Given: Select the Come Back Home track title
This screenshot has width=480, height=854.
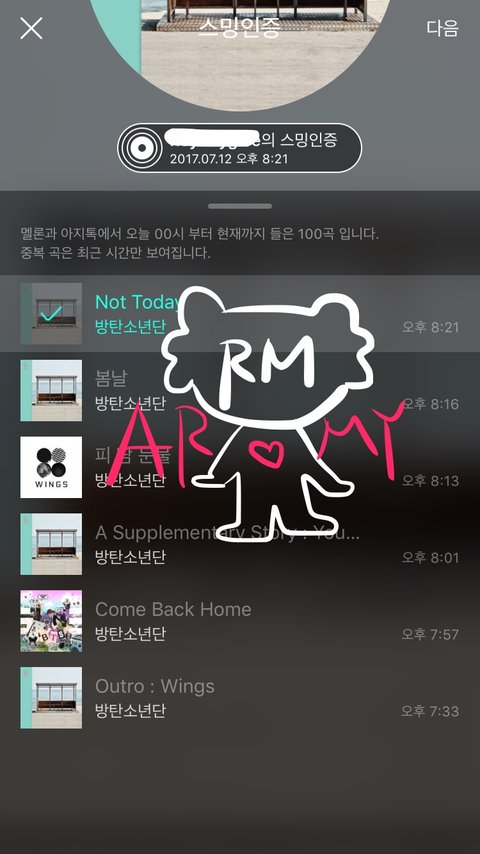Looking at the screenshot, I should (x=173, y=609).
